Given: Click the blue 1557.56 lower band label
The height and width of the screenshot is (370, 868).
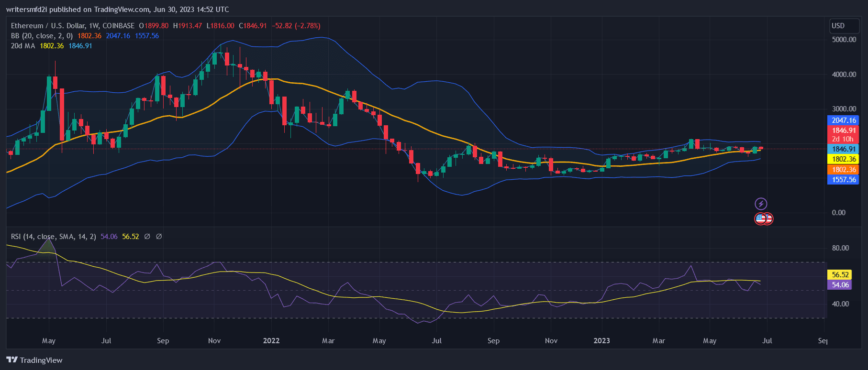Looking at the screenshot, I should [844, 180].
